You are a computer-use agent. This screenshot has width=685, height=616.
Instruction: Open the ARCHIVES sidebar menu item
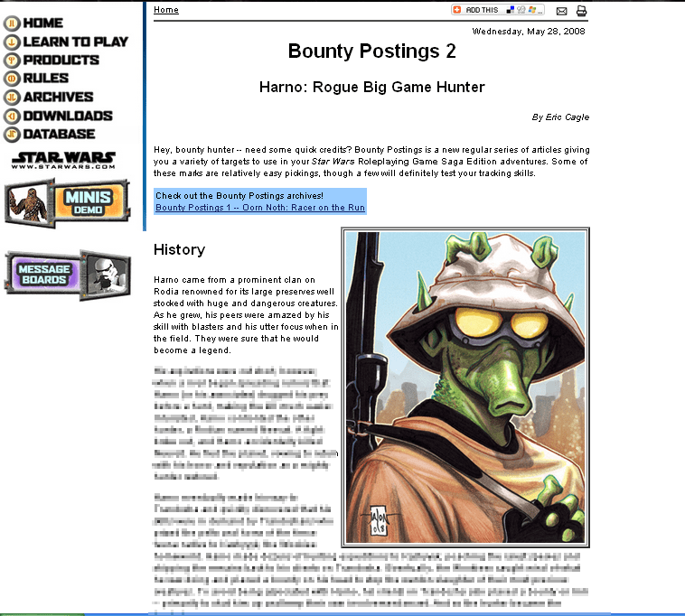(x=58, y=97)
